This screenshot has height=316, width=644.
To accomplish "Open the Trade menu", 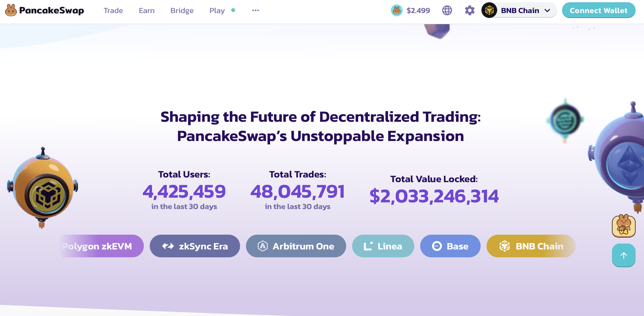I will [x=114, y=11].
